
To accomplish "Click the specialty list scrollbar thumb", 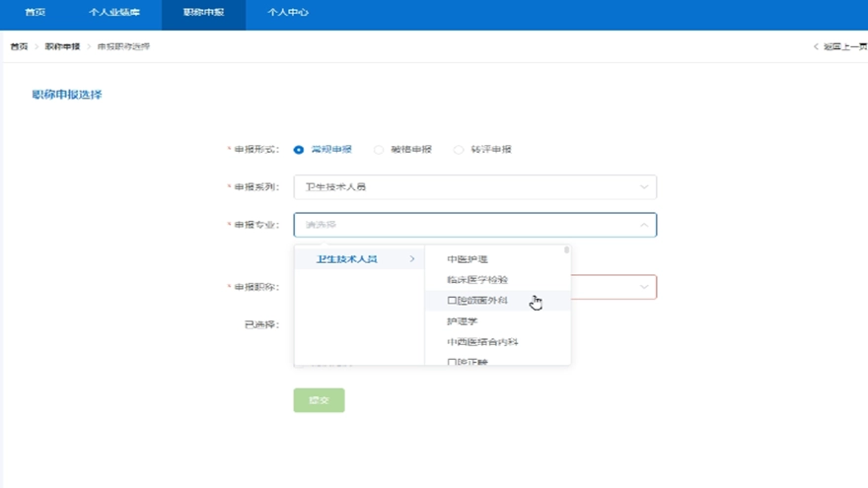I will click(x=567, y=250).
